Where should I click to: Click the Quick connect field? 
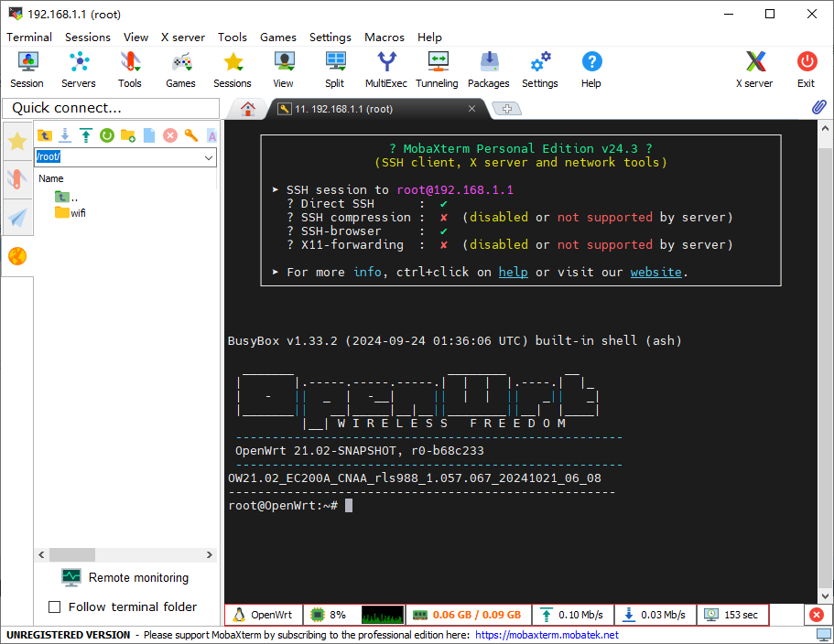point(111,108)
